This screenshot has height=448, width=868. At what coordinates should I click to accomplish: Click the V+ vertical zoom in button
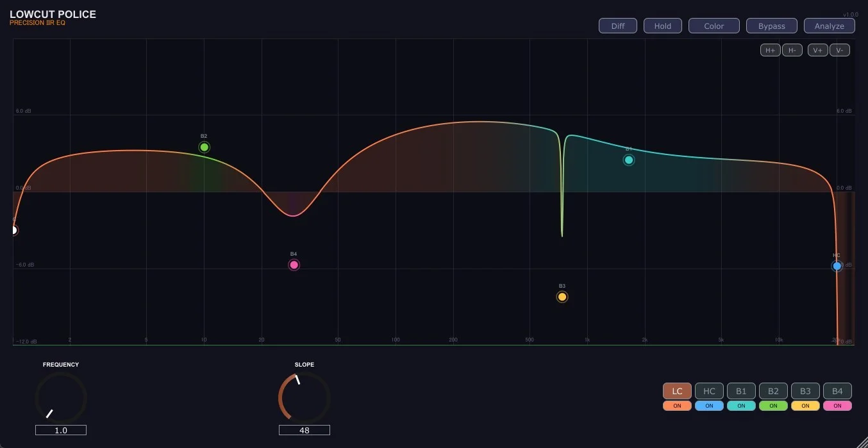(818, 50)
